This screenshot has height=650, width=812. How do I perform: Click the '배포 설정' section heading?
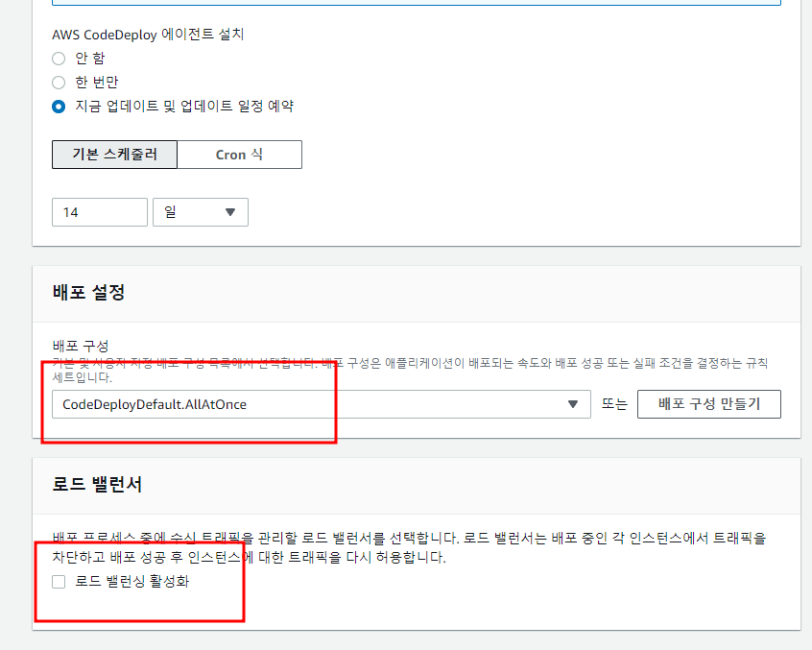[88, 294]
